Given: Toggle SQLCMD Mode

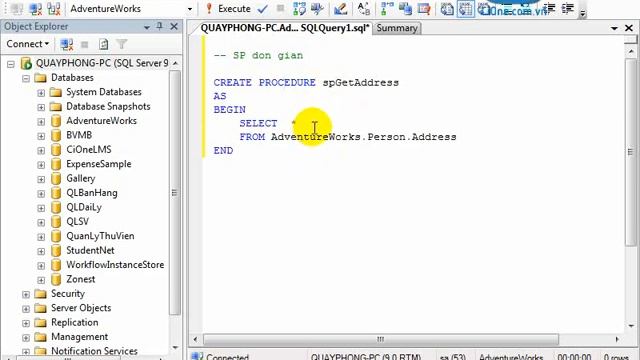Looking at the screenshot, I should tap(424, 9).
